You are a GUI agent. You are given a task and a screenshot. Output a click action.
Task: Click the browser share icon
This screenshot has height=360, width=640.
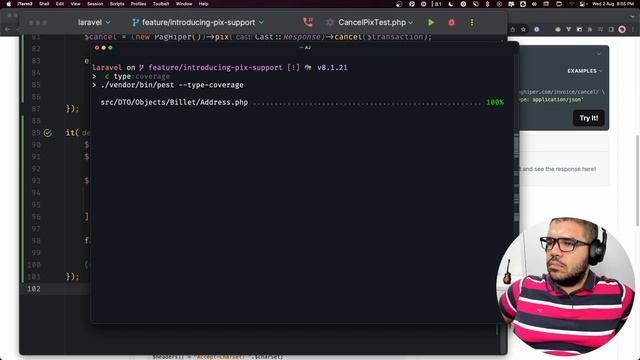(513, 29)
